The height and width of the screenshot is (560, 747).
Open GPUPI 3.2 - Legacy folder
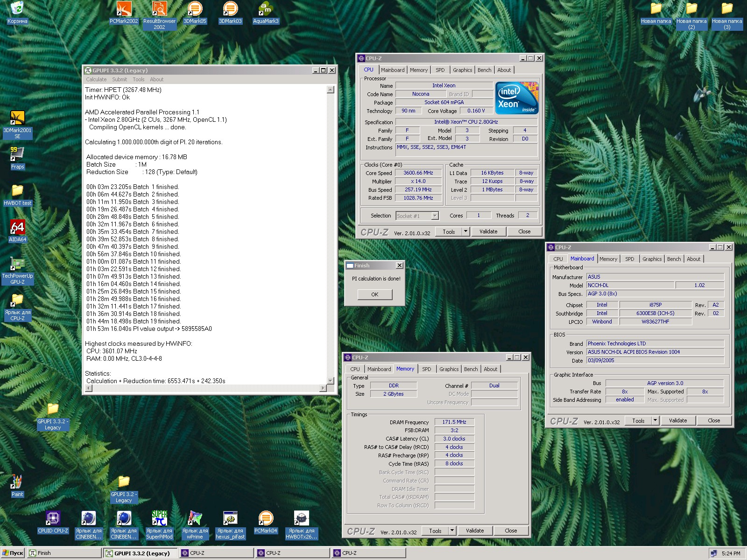(124, 488)
